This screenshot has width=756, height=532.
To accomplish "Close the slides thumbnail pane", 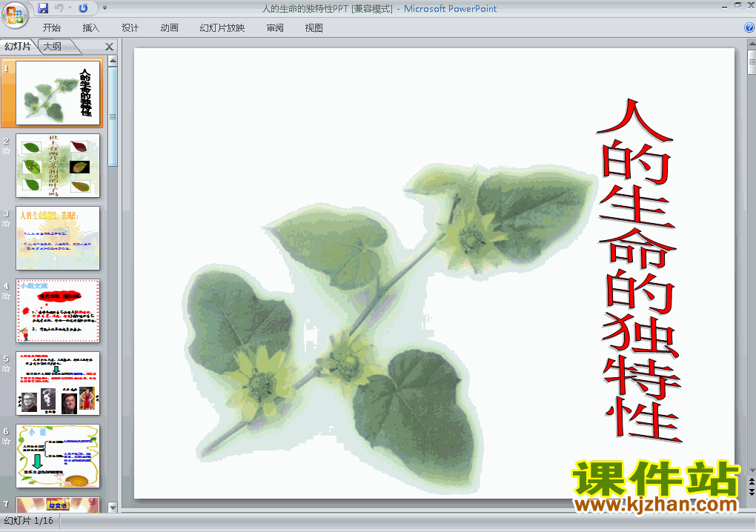I will [110, 47].
